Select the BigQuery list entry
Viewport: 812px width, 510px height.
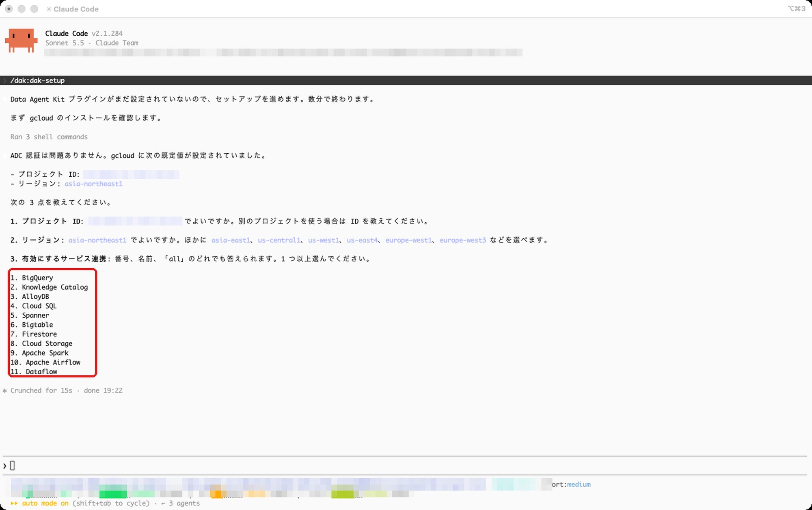32,278
